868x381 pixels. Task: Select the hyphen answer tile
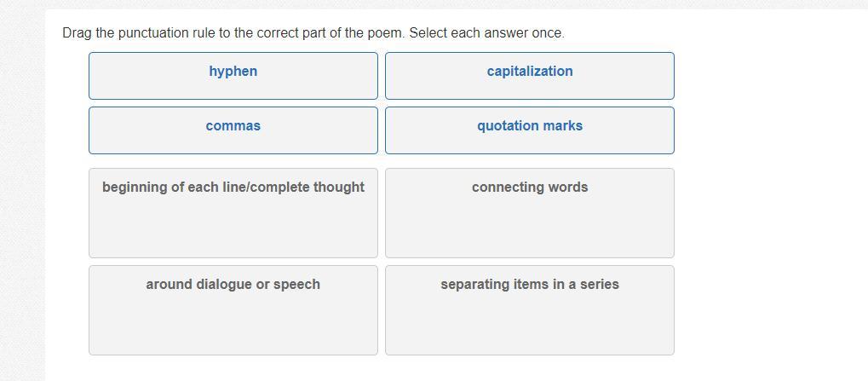point(233,76)
